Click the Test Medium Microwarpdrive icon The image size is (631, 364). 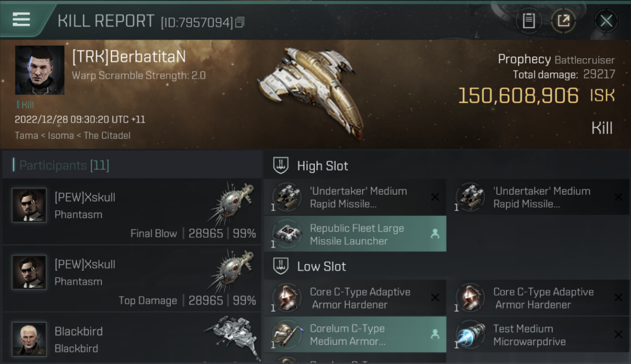tap(470, 335)
